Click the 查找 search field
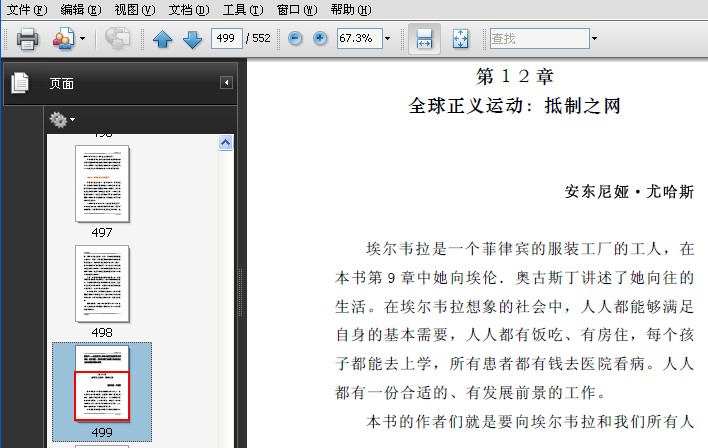 (x=540, y=38)
